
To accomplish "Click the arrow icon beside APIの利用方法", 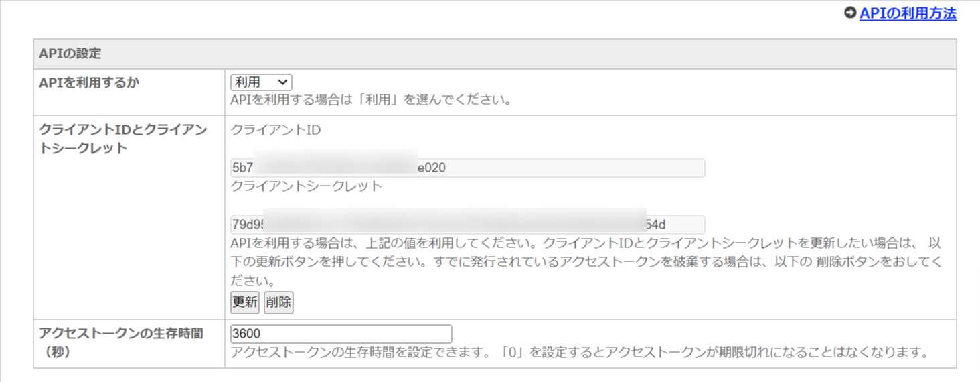I will (851, 13).
